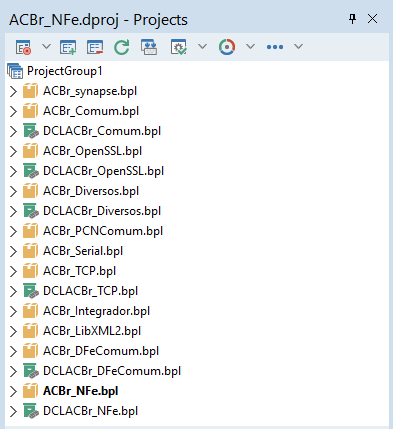Image resolution: width=393 pixels, height=429 pixels.
Task: Expand DCLACBr_TCP.bpl node
Action: (13, 291)
